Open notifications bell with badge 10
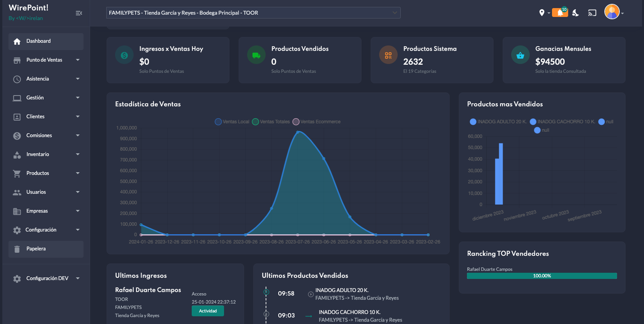This screenshot has width=644, height=324. (560, 13)
